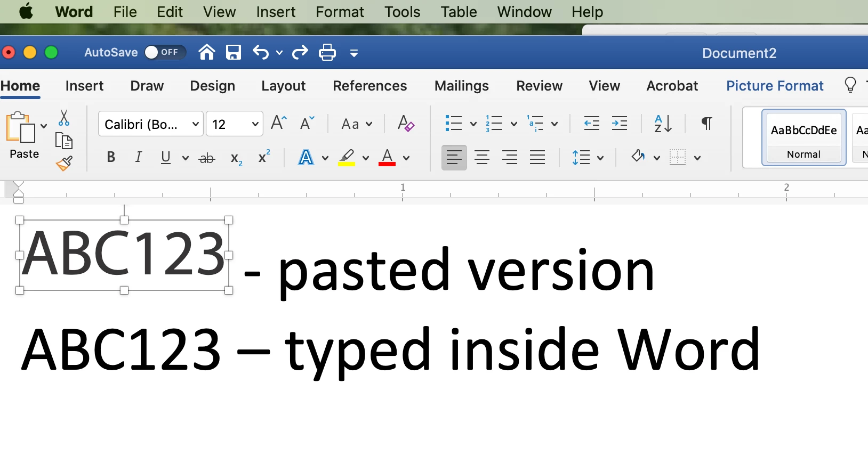
Task: Switch to the Insert ribbon tab
Action: coord(84,86)
